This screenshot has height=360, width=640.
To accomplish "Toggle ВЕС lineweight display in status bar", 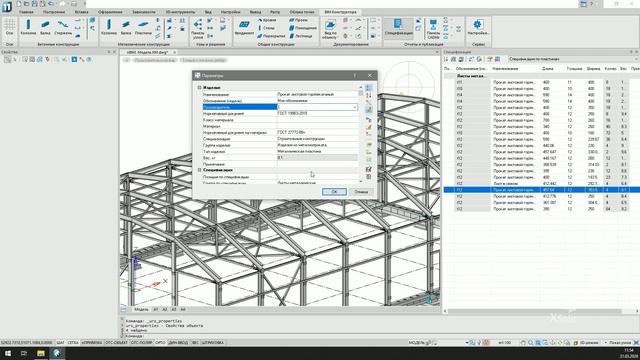I will (x=195, y=342).
